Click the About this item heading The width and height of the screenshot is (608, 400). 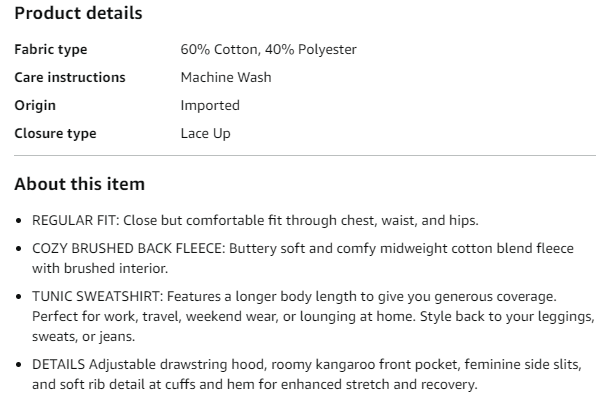point(79,184)
